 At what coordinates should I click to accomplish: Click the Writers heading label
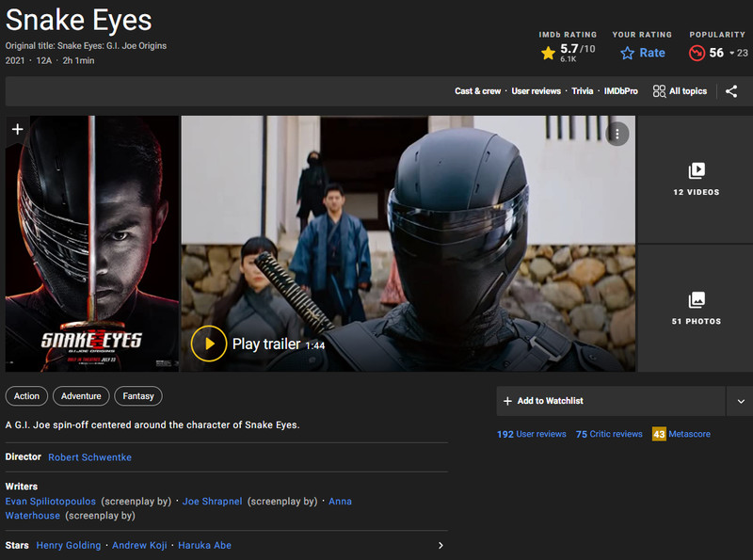coord(22,487)
